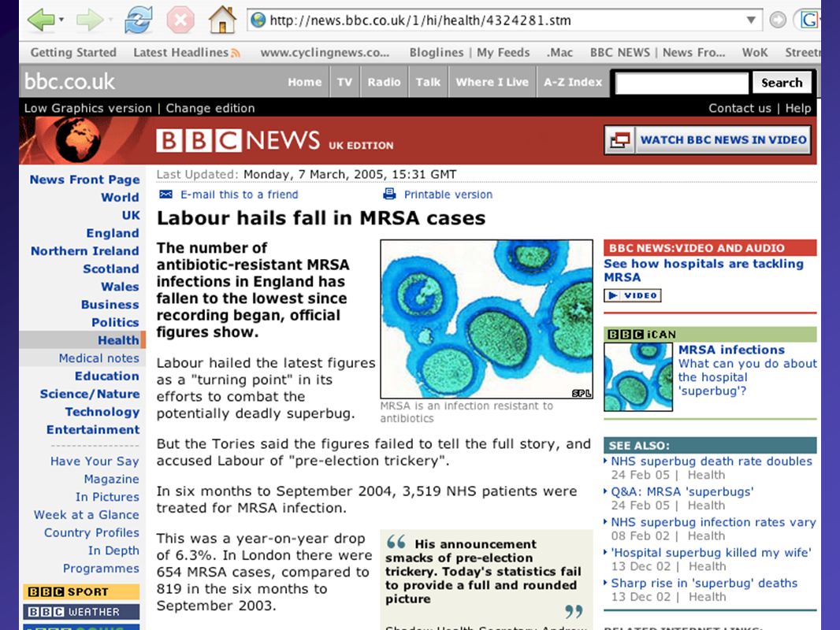Click the Go button beside address bar
The image size is (840, 630).
point(777,20)
